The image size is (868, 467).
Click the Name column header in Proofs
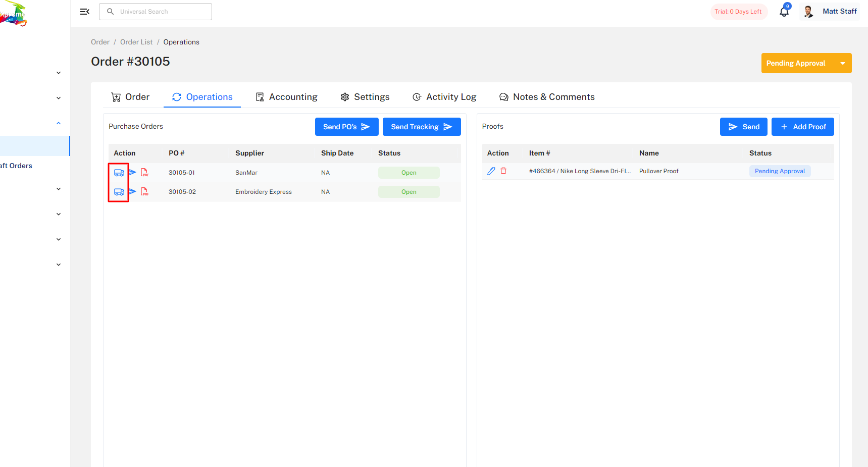pos(649,153)
